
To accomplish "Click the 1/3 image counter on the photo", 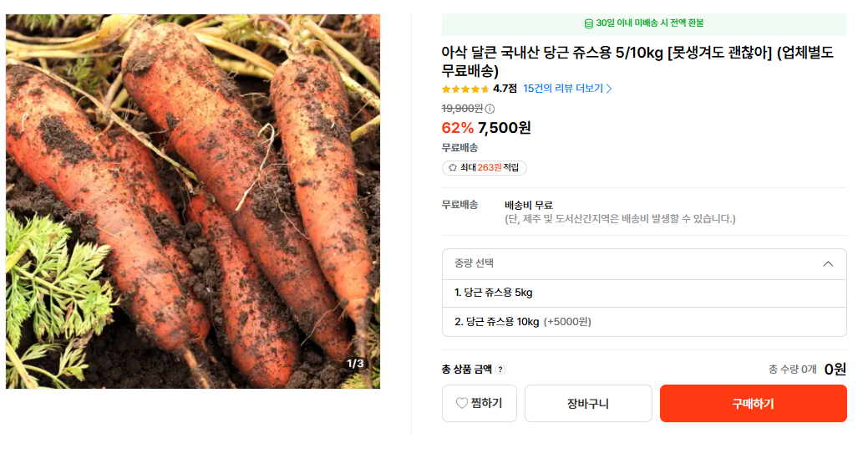I will tap(355, 364).
